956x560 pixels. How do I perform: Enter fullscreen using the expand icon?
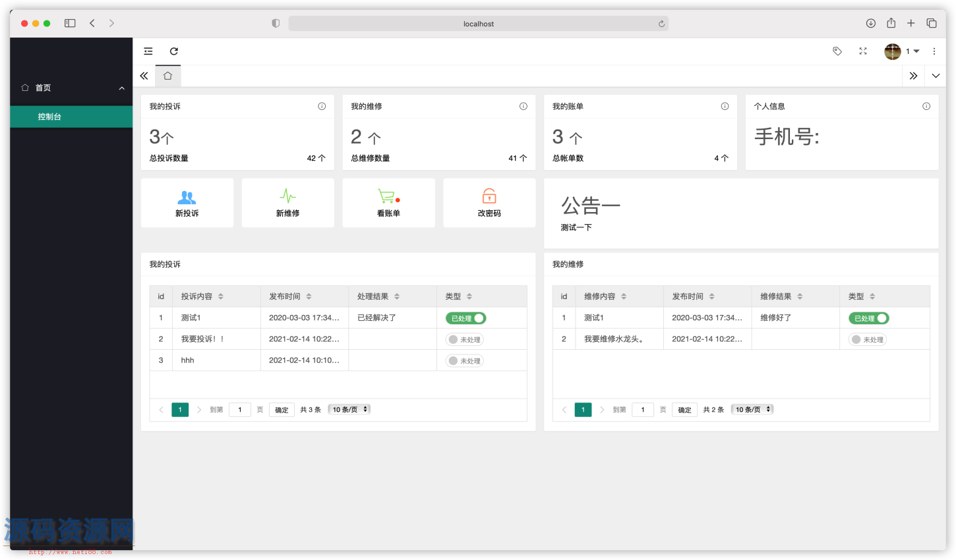863,51
